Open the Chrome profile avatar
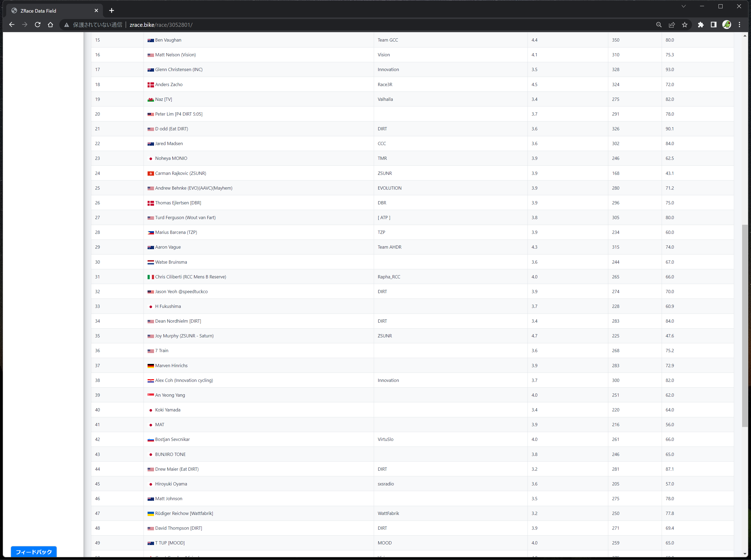The width and height of the screenshot is (751, 560). pos(727,25)
